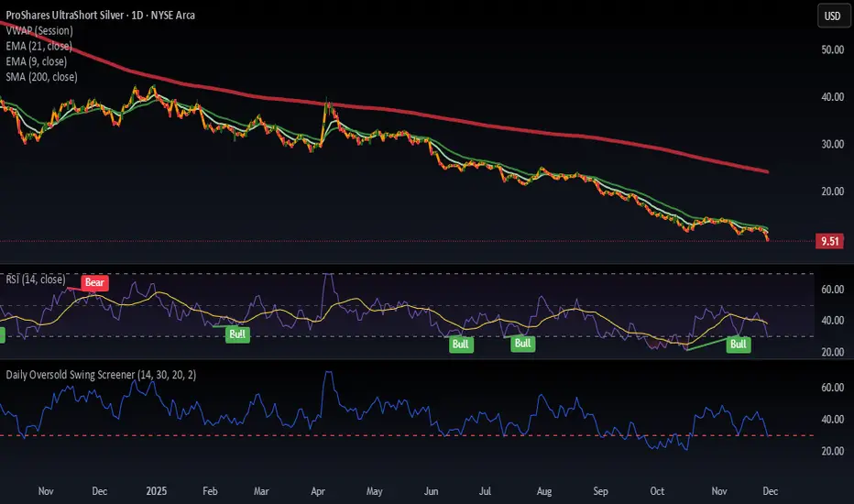This screenshot has width=854, height=504.
Task: Click the Bull marker near February
Action: tap(237, 334)
